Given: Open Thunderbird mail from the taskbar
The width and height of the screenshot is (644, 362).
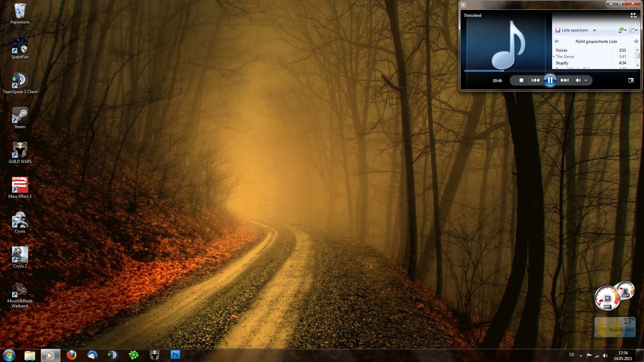Looking at the screenshot, I should click(x=92, y=355).
